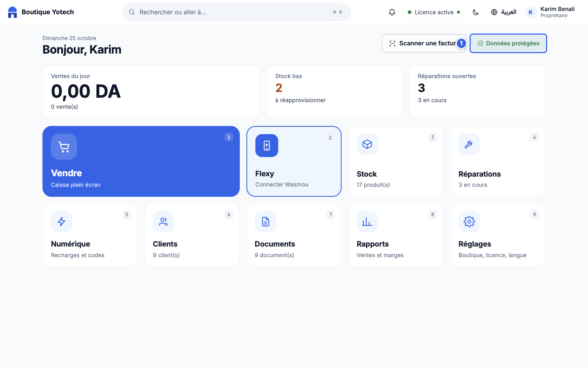The height and width of the screenshot is (368, 588).
Task: Click the 'Propriétaire' role label
Action: pos(554,16)
